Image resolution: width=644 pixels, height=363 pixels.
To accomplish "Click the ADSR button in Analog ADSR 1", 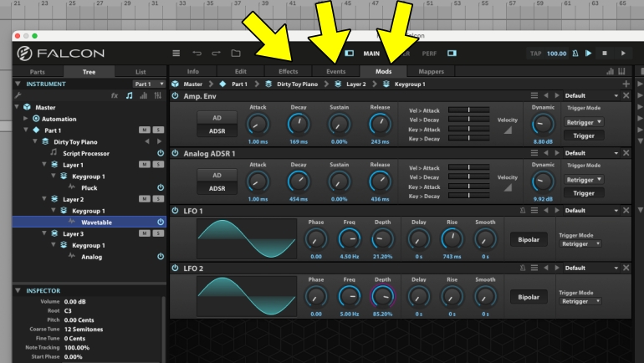I will click(x=217, y=188).
